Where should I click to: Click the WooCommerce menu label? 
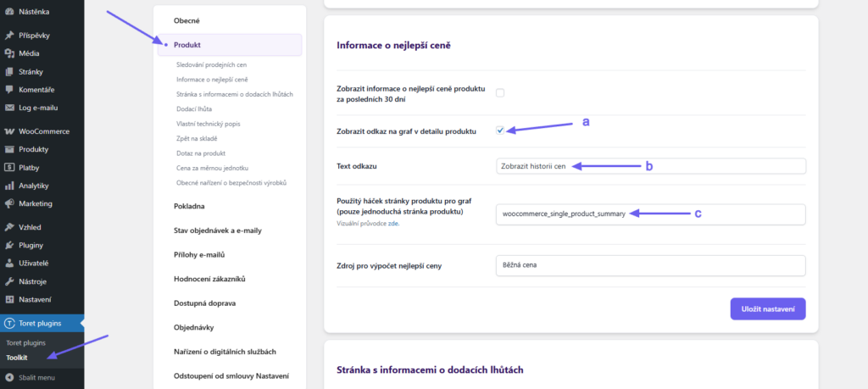44,131
